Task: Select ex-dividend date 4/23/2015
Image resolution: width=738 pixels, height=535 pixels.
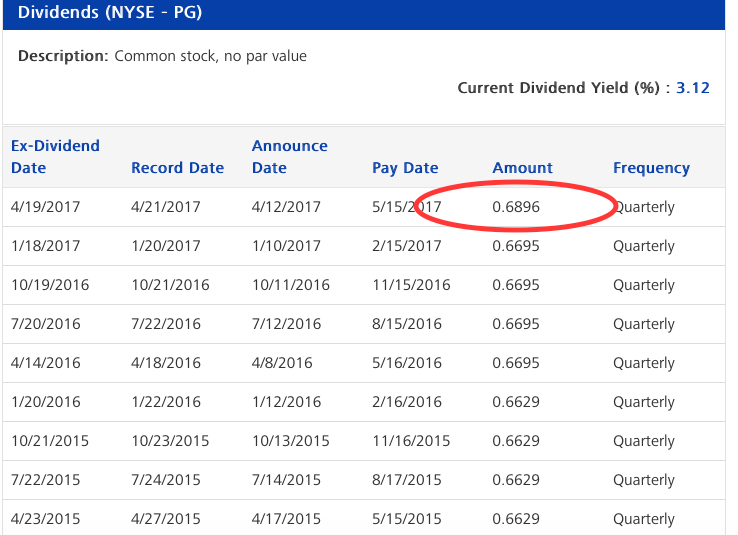Action: tap(46, 519)
